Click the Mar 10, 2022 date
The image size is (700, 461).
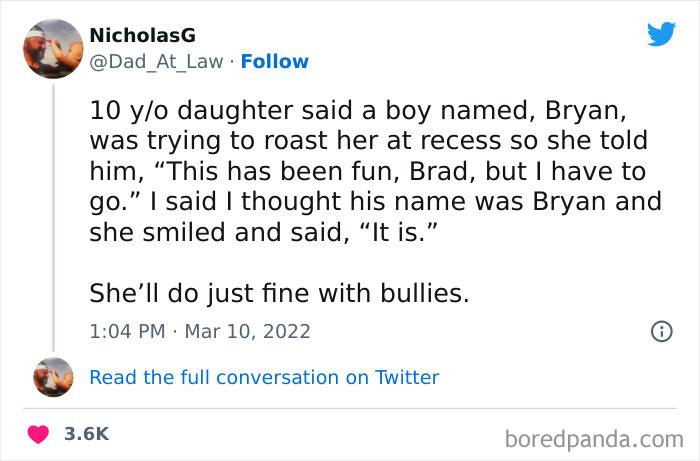(250, 331)
